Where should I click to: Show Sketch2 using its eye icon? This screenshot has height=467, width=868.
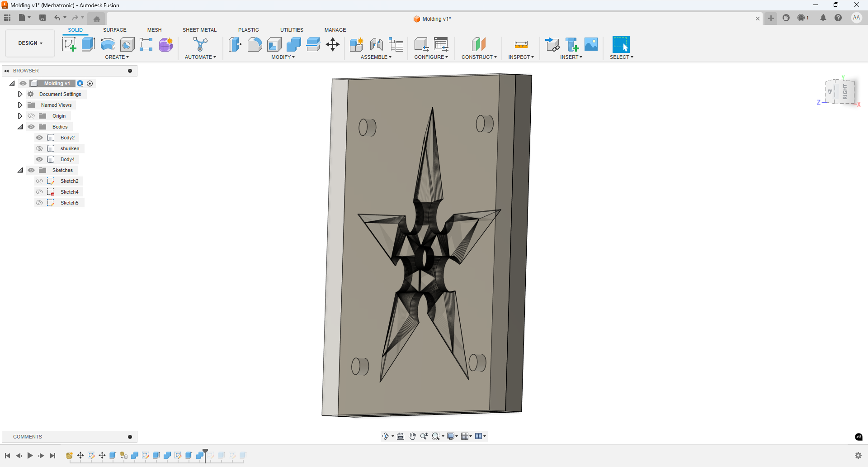click(39, 181)
